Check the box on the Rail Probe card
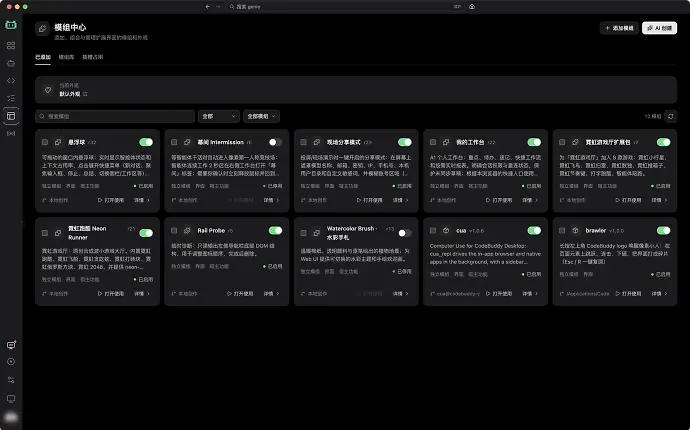This screenshot has height=430, width=690. (x=174, y=230)
